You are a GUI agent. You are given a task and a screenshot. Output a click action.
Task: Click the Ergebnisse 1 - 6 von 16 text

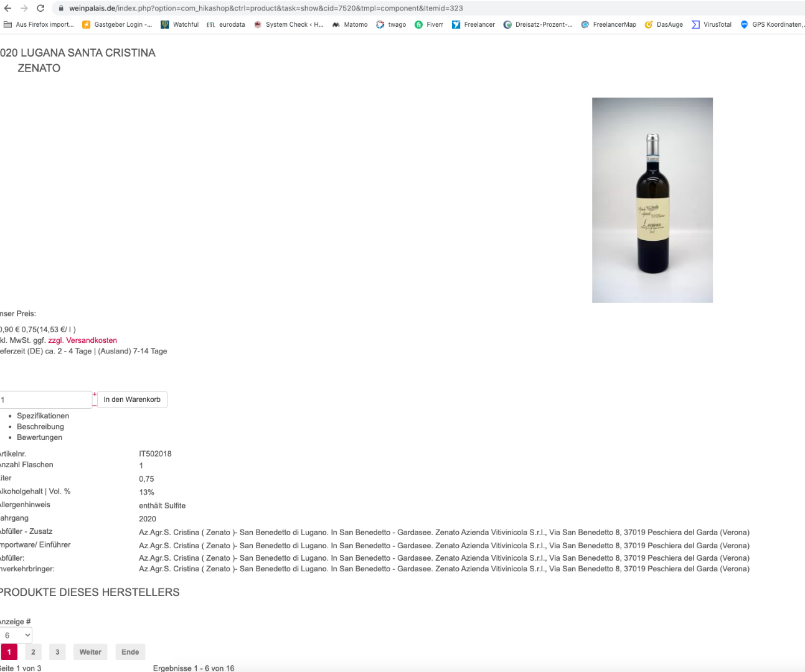[x=194, y=668]
